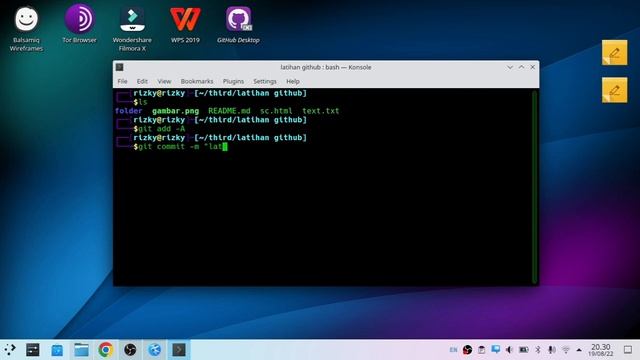Click 'folder' in the ls output

[129, 111]
